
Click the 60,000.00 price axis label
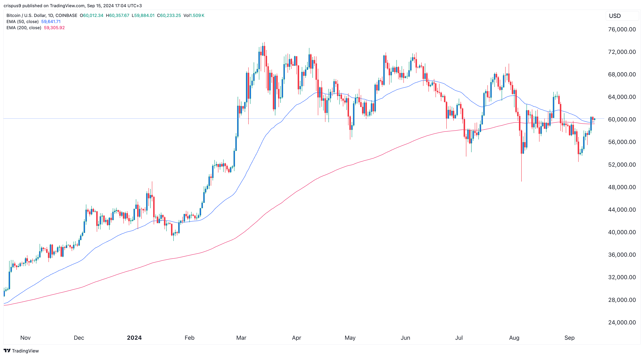622,119
